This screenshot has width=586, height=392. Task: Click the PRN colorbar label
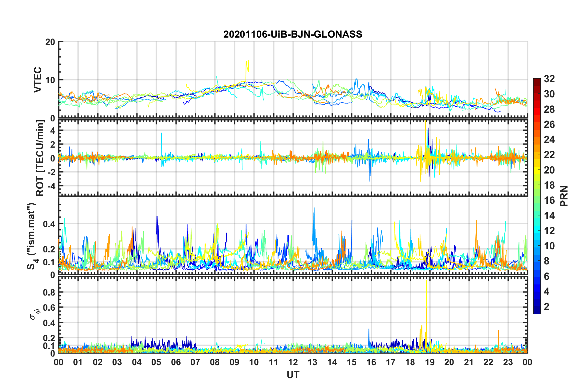tap(564, 196)
